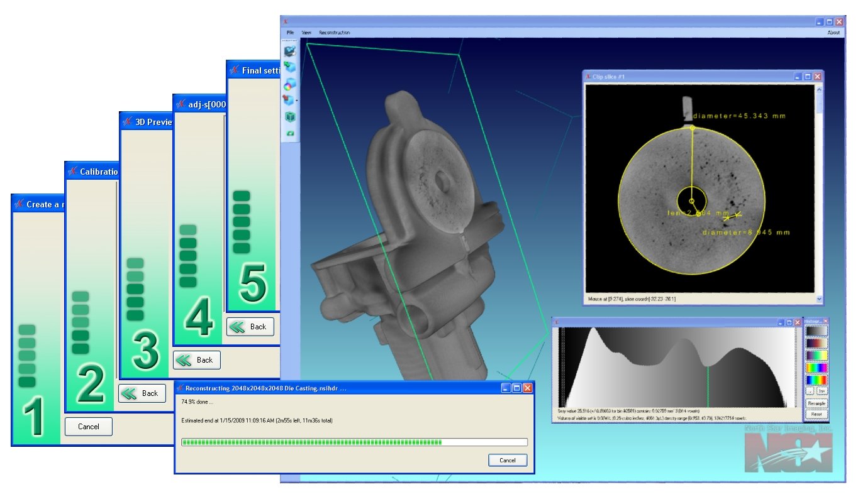The width and height of the screenshot is (858, 504).
Task: Click the top handle of the large yellow circle
Action: pos(693,128)
